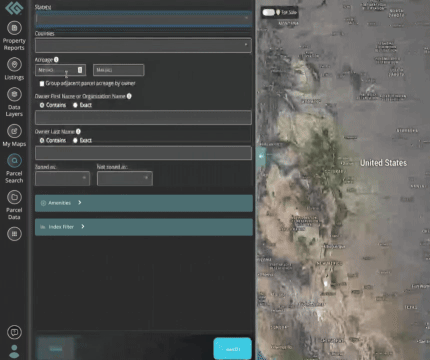Open the Listings section
This screenshot has height=360, width=430.
(14, 69)
